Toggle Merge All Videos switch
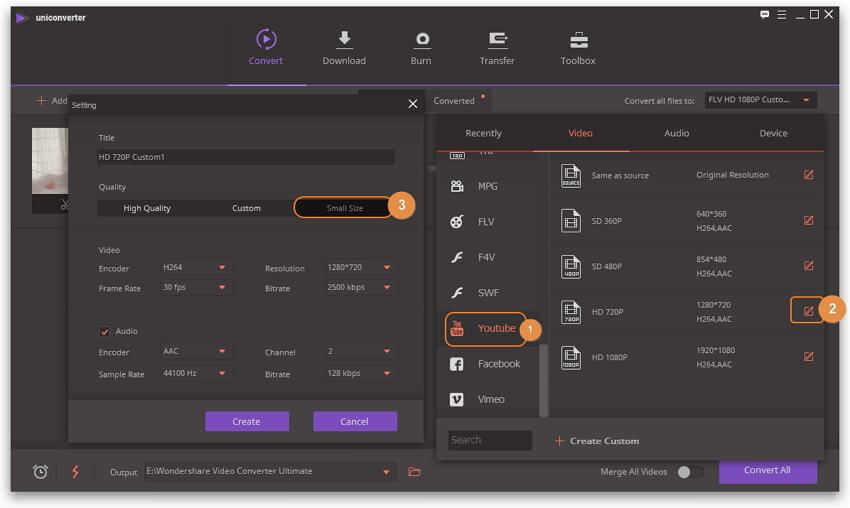The width and height of the screenshot is (850, 508). pyautogui.click(x=690, y=472)
